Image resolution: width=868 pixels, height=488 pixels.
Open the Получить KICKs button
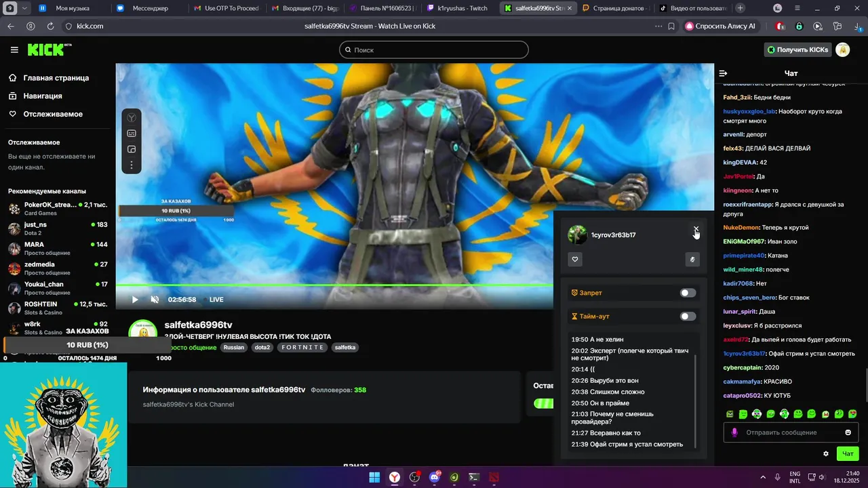click(x=798, y=49)
